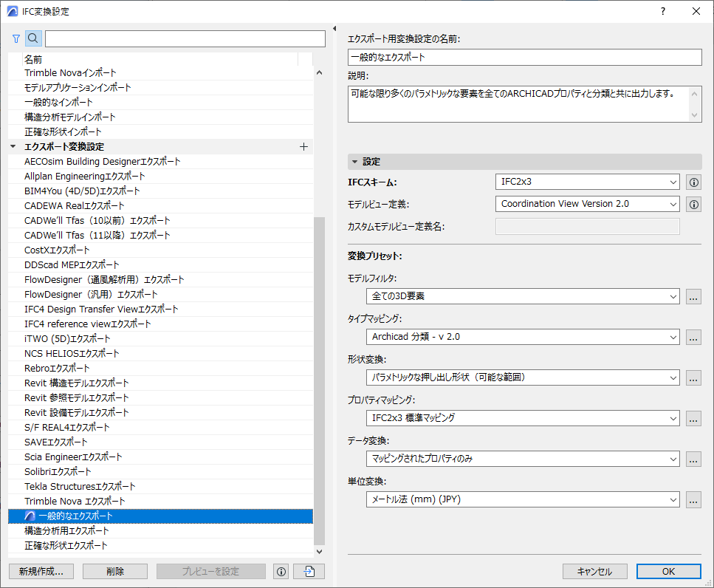
Task: Click the search magnifier icon
Action: click(x=33, y=38)
